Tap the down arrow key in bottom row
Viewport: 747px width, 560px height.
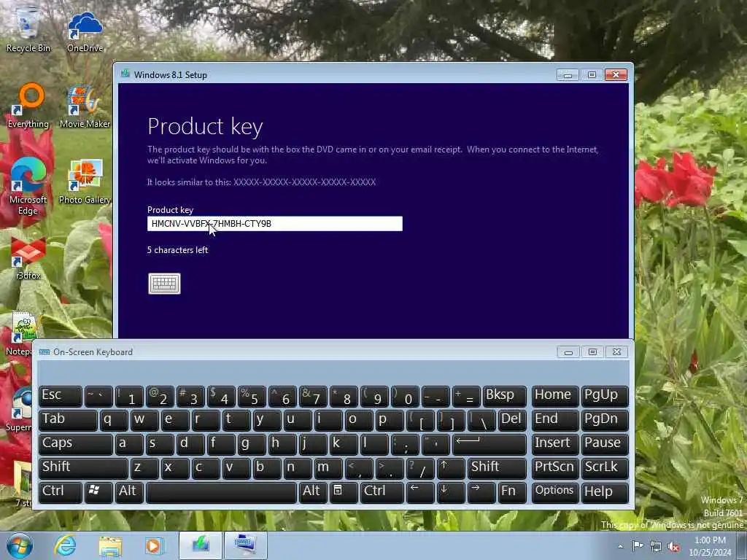pos(451,492)
